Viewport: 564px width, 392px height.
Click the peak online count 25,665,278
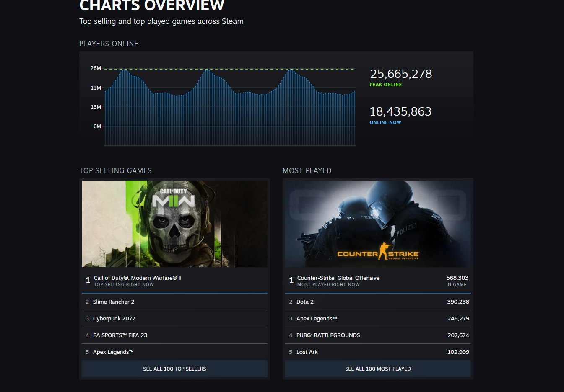click(x=401, y=74)
